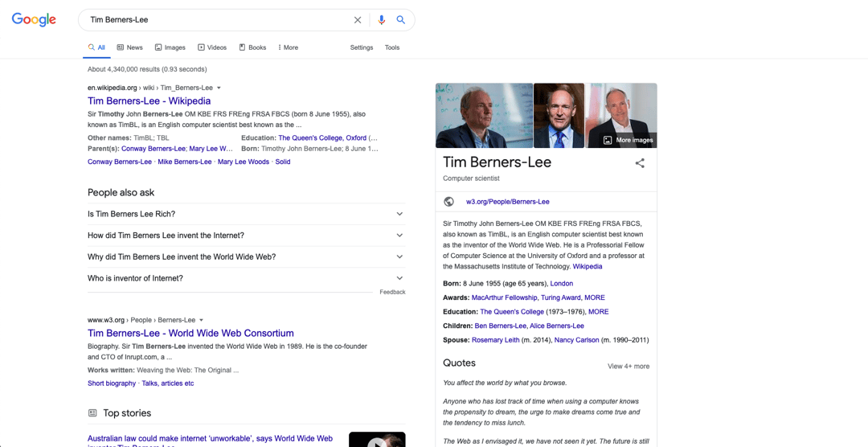Click the globe icon beside w3.org link
Image resolution: width=868 pixels, height=447 pixels.
pos(449,202)
